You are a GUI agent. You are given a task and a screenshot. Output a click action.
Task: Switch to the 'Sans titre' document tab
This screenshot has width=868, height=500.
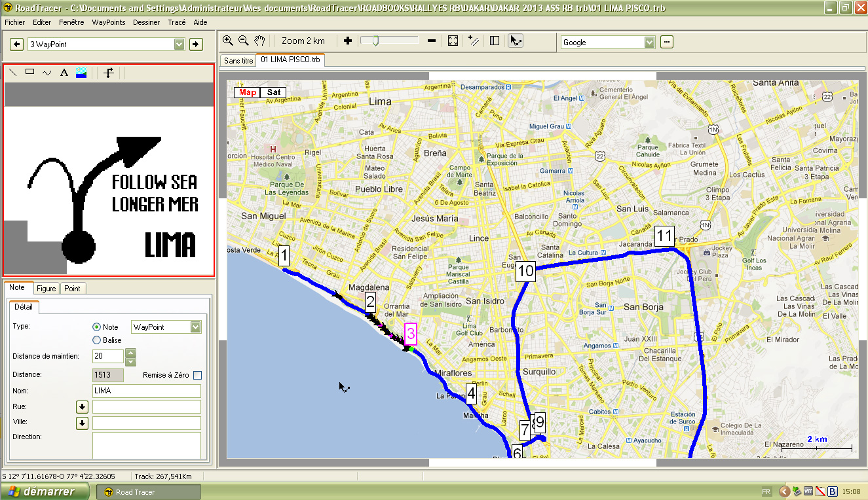[x=238, y=60]
